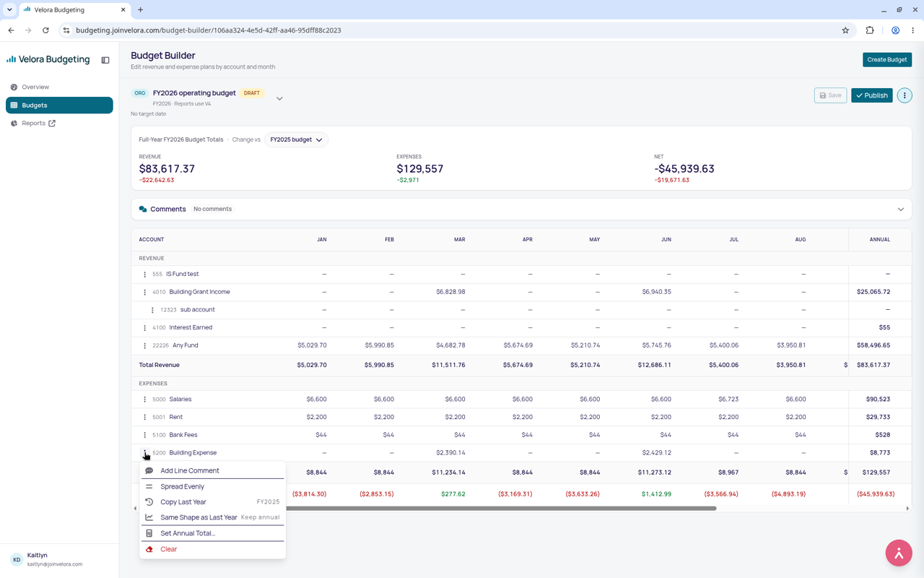Open row menu for Rent
Image resolution: width=924 pixels, height=578 pixels.
point(144,418)
